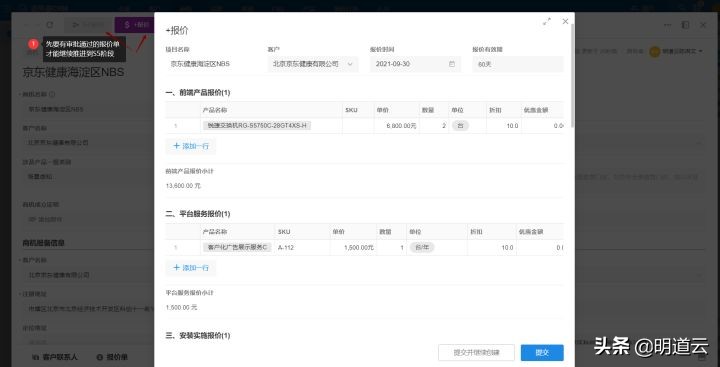This screenshot has height=367, width=720.
Task: Click discount 10.0 in 前端产品 row
Action: [x=504, y=125]
